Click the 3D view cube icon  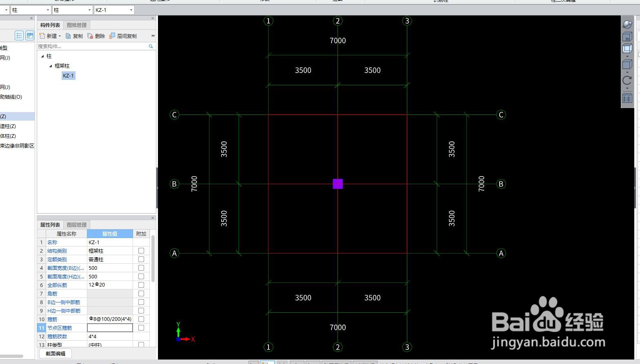(627, 37)
